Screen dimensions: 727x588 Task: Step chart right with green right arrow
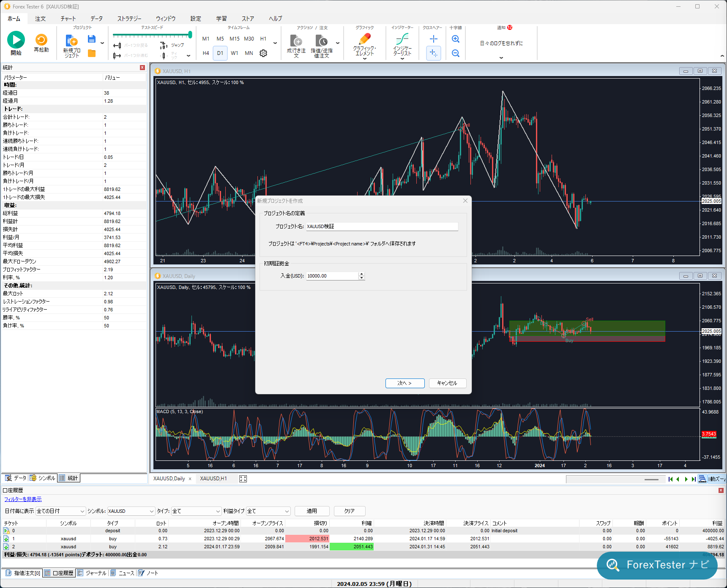point(686,479)
